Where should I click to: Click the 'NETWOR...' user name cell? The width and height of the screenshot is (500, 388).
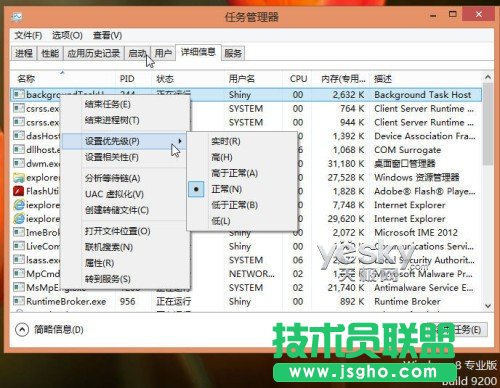point(252,274)
